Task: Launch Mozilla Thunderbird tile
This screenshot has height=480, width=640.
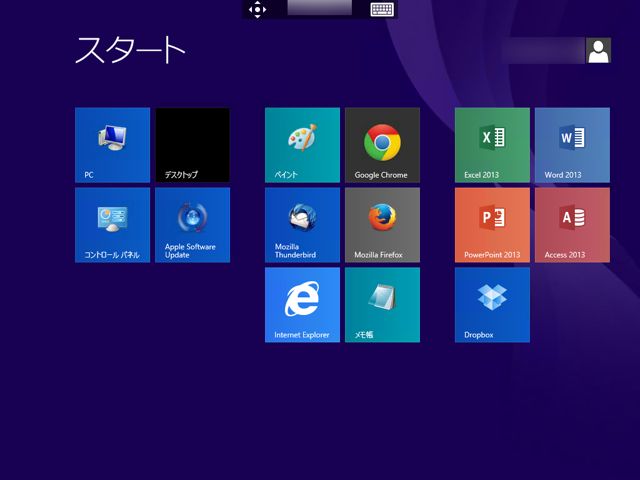Action: (302, 225)
